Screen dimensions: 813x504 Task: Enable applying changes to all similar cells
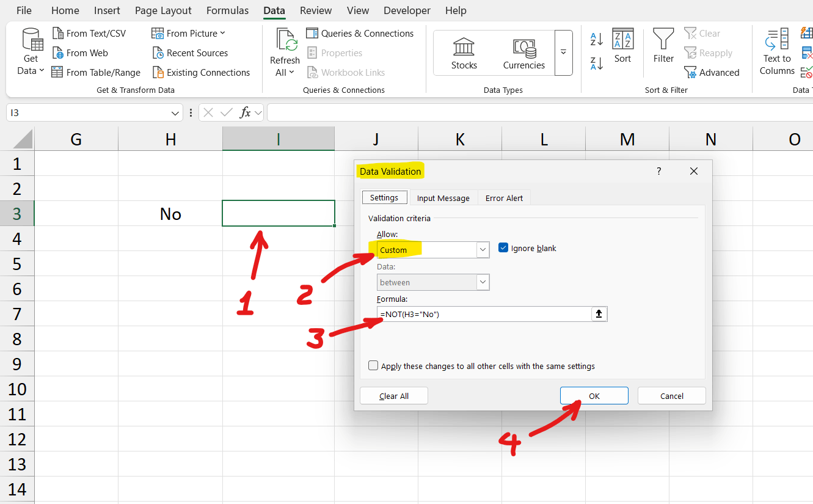[373, 365]
